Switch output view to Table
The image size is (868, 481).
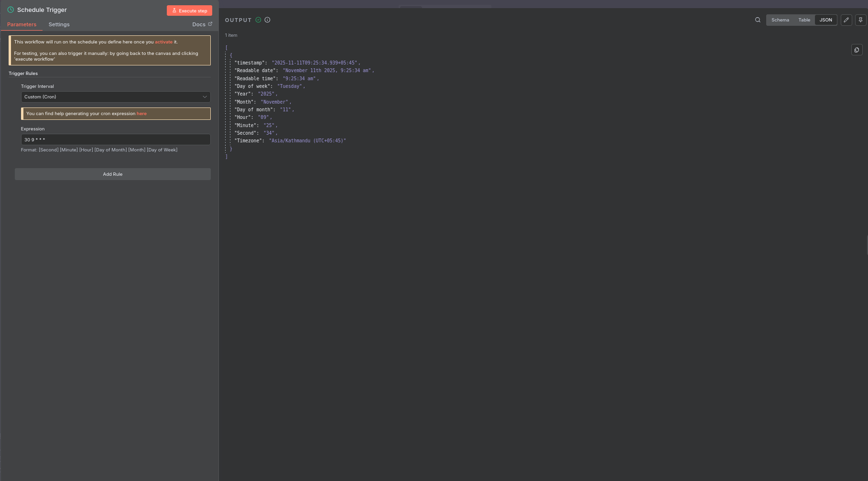(x=804, y=20)
